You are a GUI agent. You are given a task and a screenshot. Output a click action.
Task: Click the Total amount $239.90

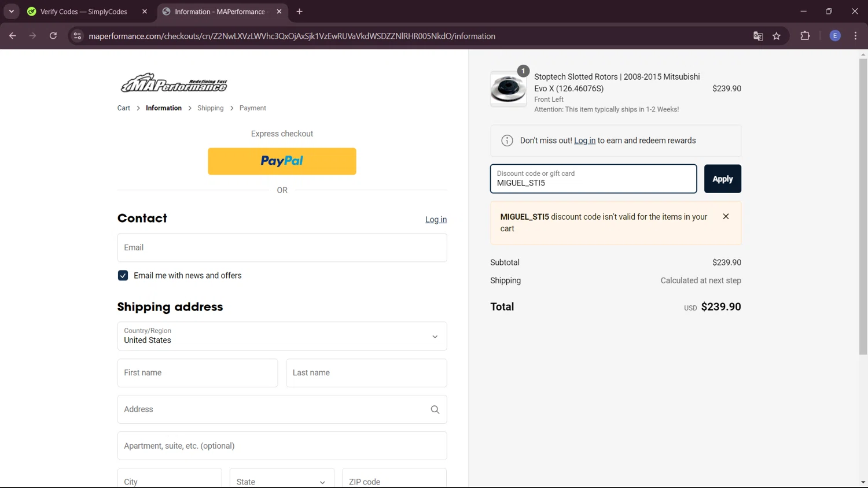[721, 307]
